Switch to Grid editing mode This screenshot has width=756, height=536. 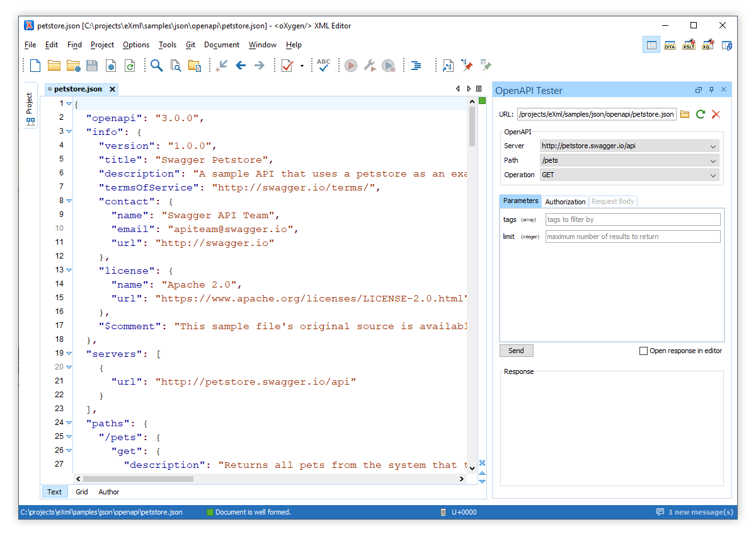82,492
